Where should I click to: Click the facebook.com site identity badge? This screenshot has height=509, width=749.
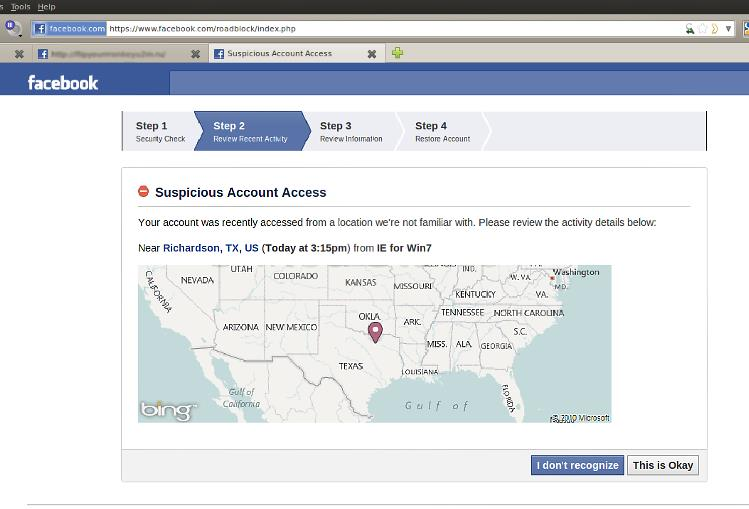click(70, 29)
